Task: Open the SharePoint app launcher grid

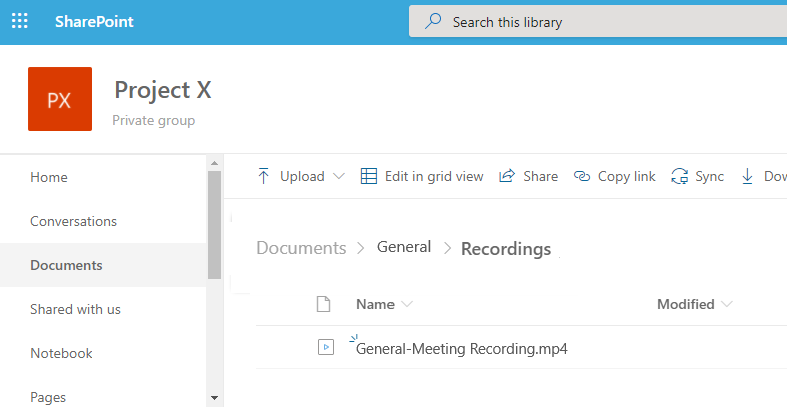Action: pyautogui.click(x=20, y=21)
